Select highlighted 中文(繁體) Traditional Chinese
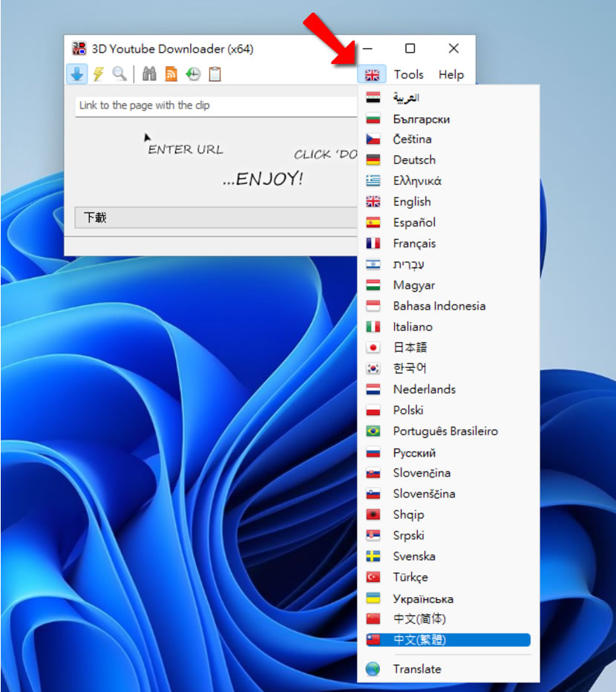The image size is (616, 692). pos(448,640)
